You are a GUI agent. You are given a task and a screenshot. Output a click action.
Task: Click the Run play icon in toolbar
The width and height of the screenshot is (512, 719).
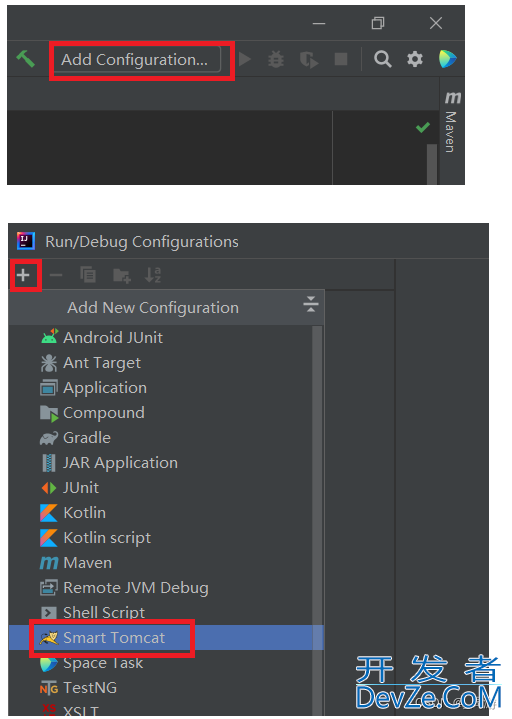pyautogui.click(x=245, y=59)
